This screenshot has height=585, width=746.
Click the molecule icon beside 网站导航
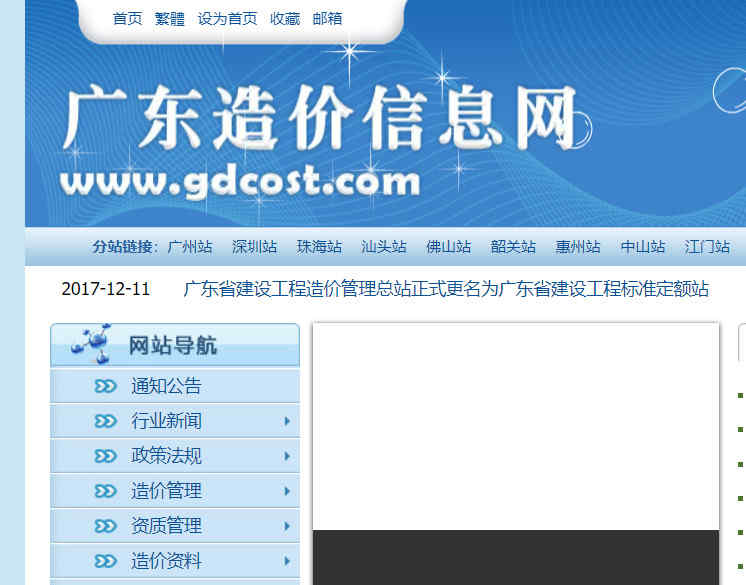92,343
